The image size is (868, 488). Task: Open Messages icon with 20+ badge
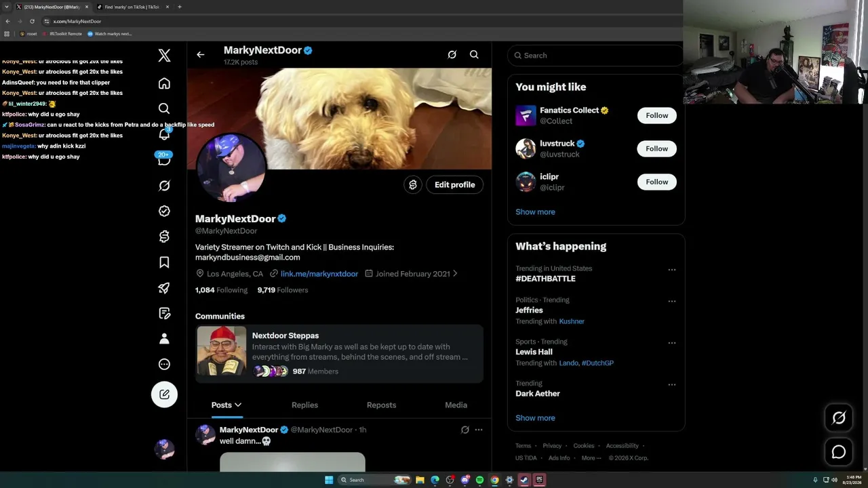164,159
